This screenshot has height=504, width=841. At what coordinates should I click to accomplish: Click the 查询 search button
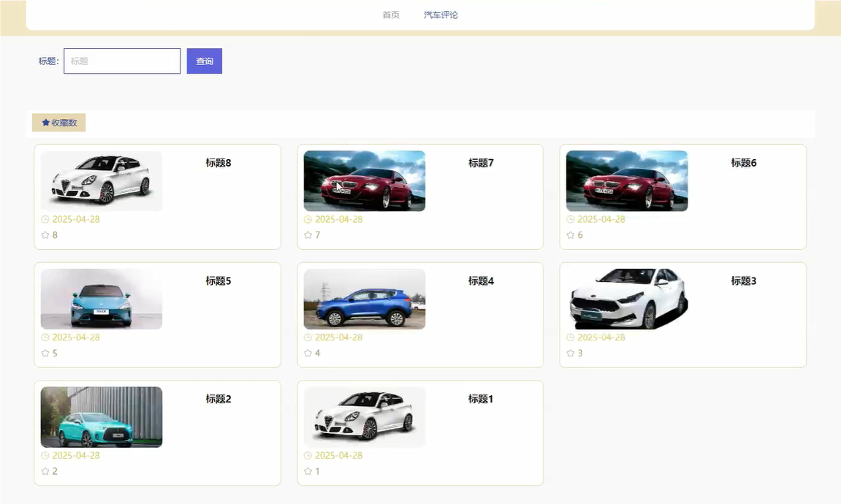205,61
